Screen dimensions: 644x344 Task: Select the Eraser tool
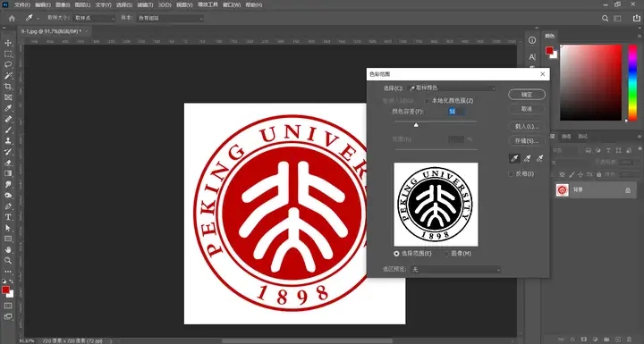click(x=8, y=163)
